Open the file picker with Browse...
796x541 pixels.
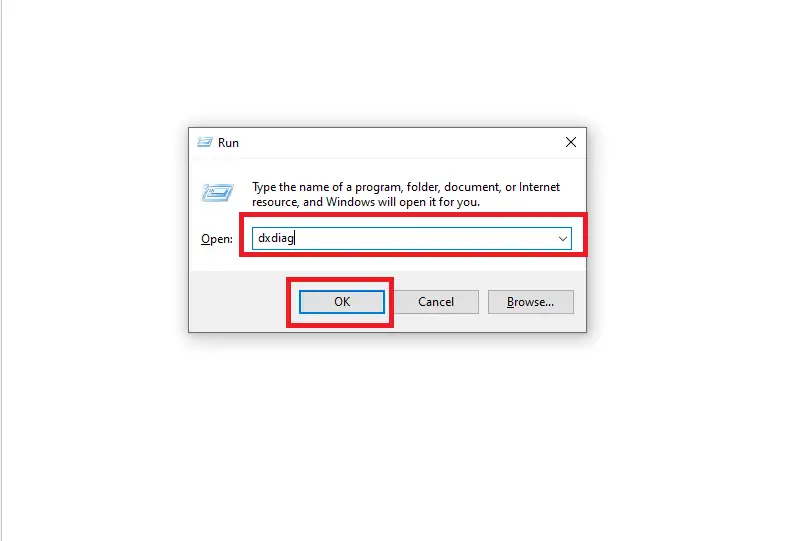530,302
